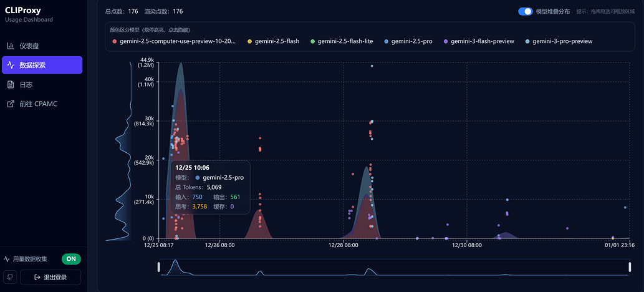Screen dimensions: 644x292
Task: Hide gemini-2.5-flash in the legend
Action: click(273, 42)
